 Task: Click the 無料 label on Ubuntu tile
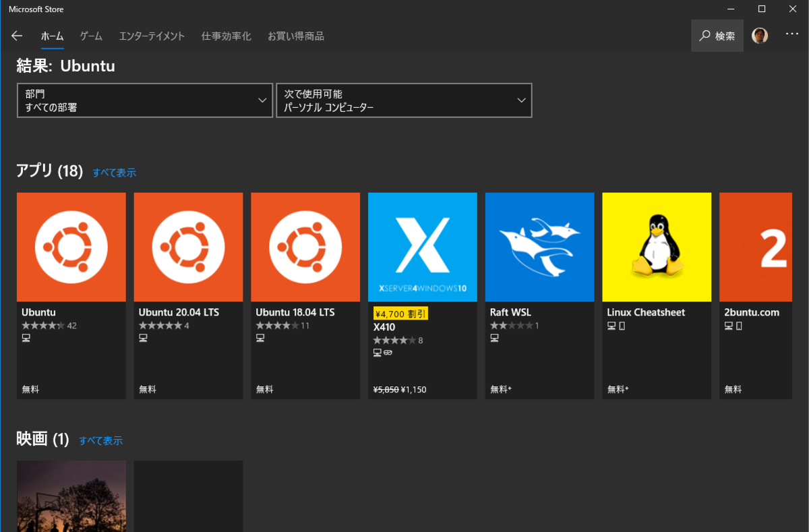click(x=30, y=390)
